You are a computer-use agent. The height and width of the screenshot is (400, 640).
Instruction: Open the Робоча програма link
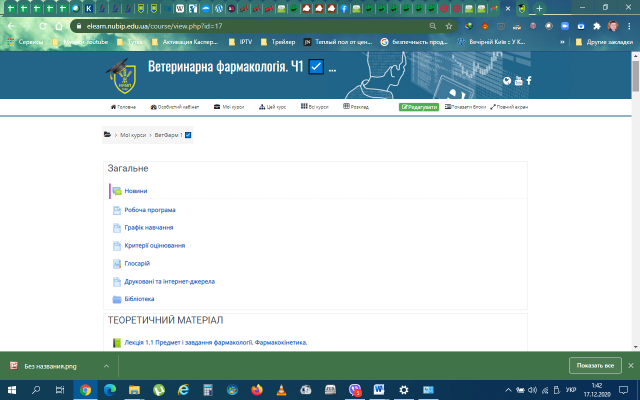coord(150,210)
